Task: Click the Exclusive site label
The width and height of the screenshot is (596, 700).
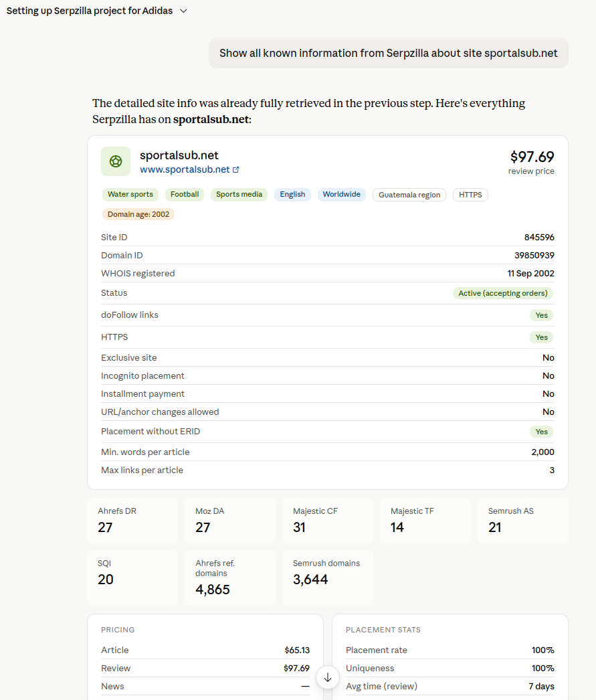Action: [129, 357]
